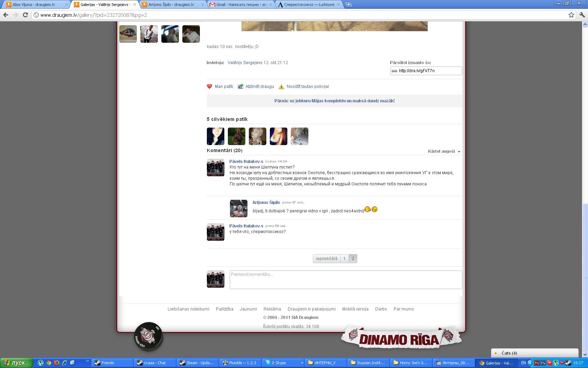
Task: Close the 'Alise Viļuma - draugiem.lv' tab
Action: tap(67, 5)
